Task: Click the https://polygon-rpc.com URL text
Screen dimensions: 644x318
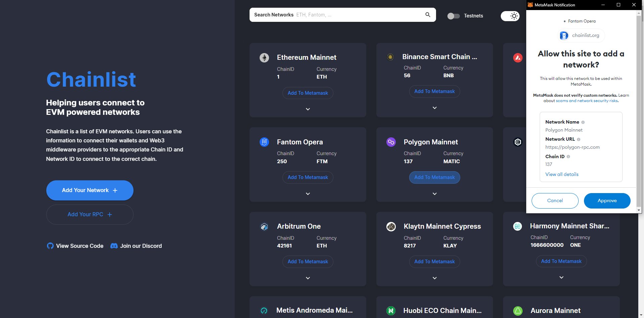Action: [x=573, y=147]
